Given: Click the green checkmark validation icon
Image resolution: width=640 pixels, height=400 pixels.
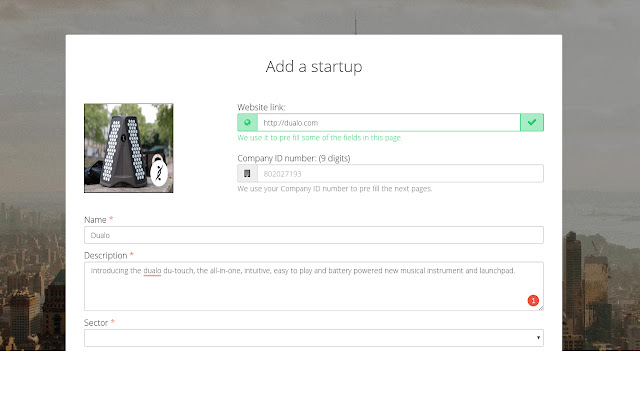Looking at the screenshot, I should [532, 122].
